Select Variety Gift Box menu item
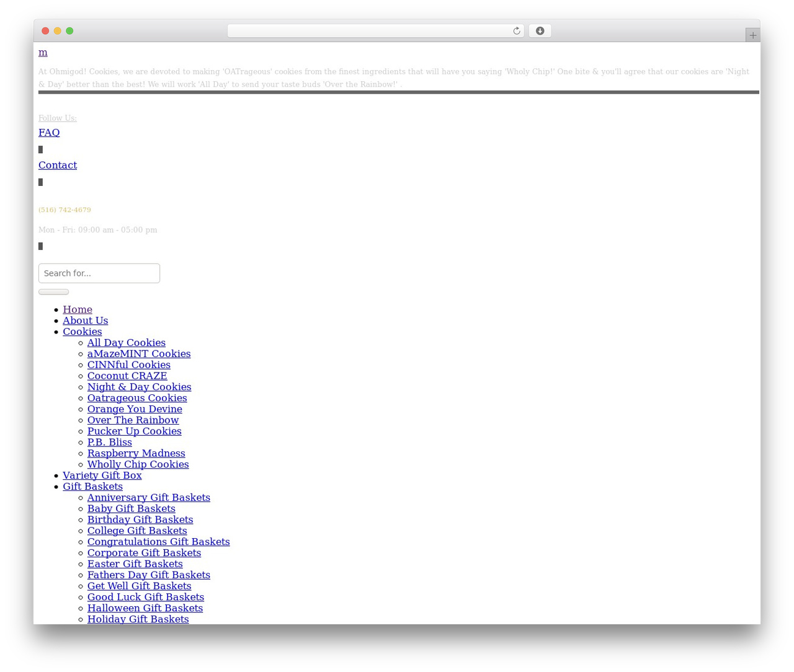This screenshot has height=672, width=794. coord(102,475)
